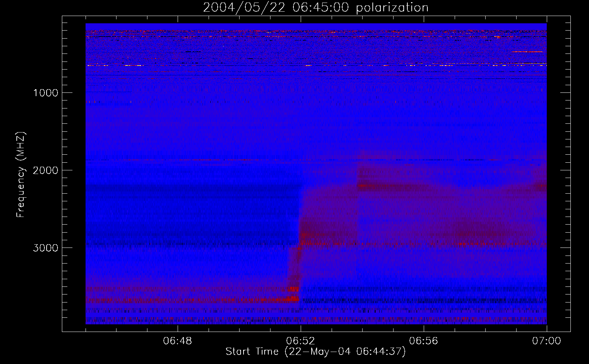Select the 1000 frequency axis label
Image resolution: width=589 pixels, height=364 pixels.
click(46, 93)
